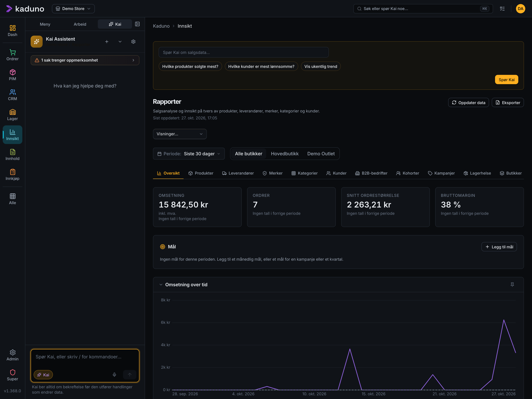This screenshot has height=399, width=532.
Task: Choose 'Vis ukentlig trend' suggestion
Action: coord(321,66)
